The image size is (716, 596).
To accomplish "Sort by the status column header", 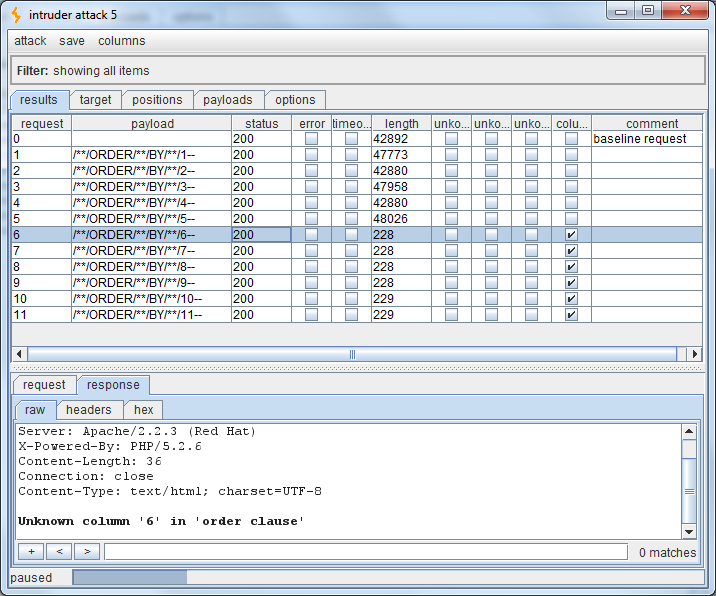I will (262, 123).
